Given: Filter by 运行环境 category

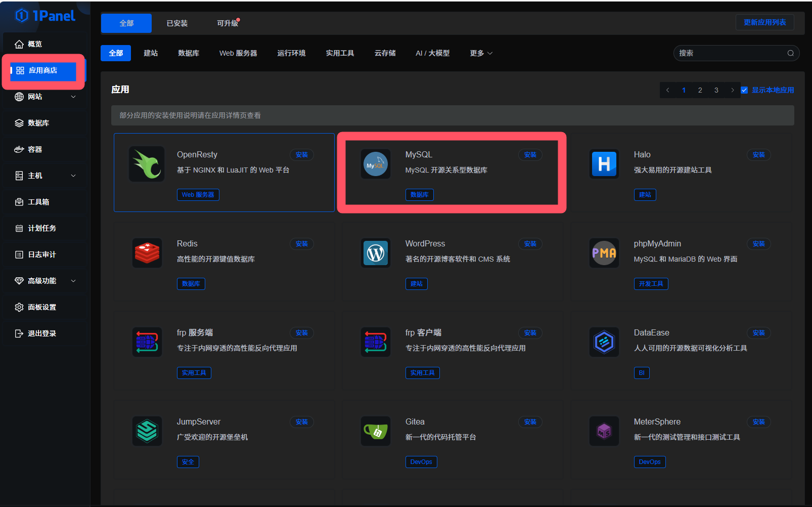Looking at the screenshot, I should 291,53.
